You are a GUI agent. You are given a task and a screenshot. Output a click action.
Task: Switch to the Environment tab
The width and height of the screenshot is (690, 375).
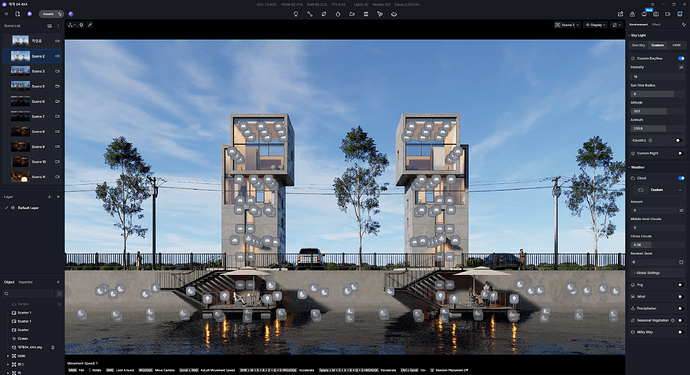[x=639, y=25]
